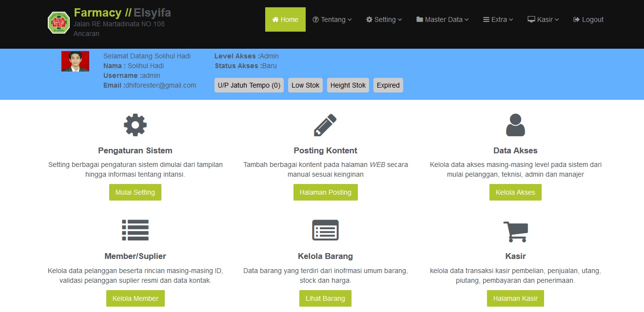The image size is (644, 312).
Task: Expand the Kasir navbar dropdown
Action: click(543, 19)
